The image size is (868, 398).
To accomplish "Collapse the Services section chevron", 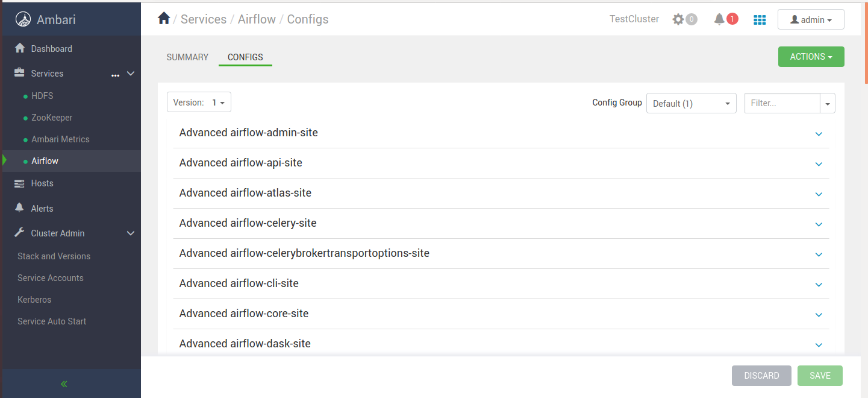I will [x=131, y=74].
